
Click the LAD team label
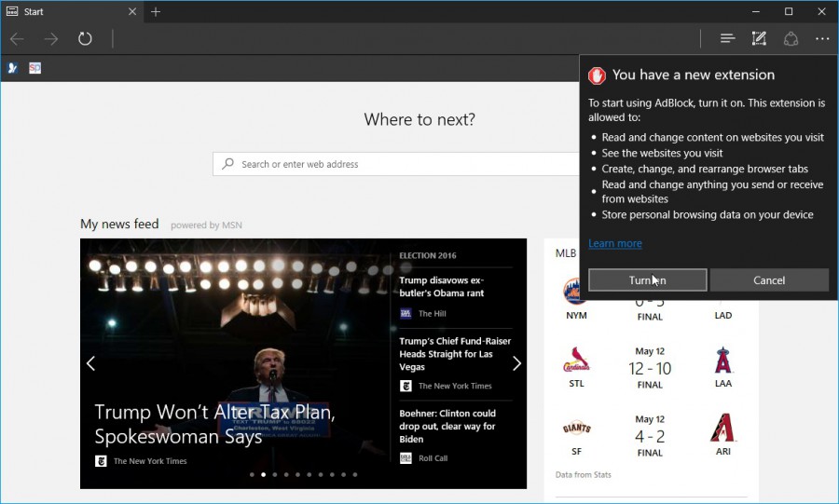tap(722, 315)
